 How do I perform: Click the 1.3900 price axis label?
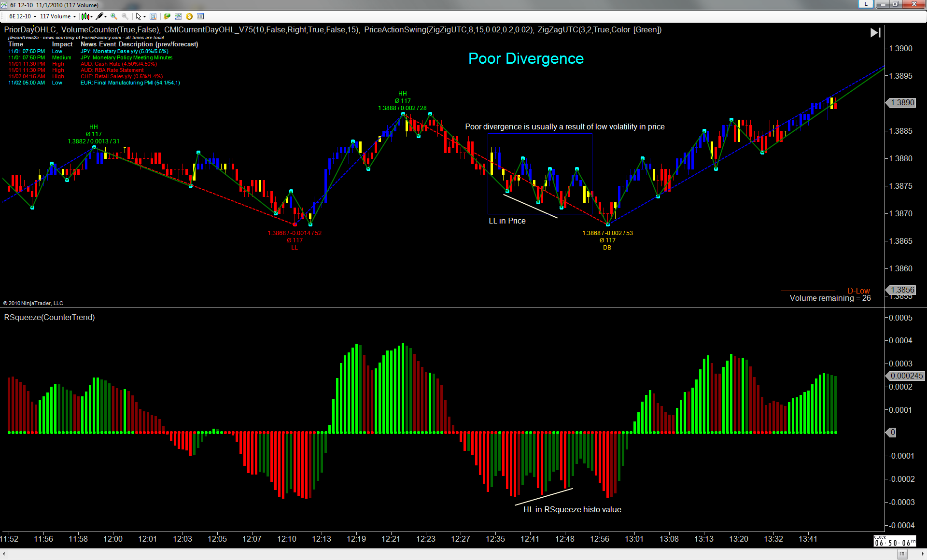click(901, 48)
